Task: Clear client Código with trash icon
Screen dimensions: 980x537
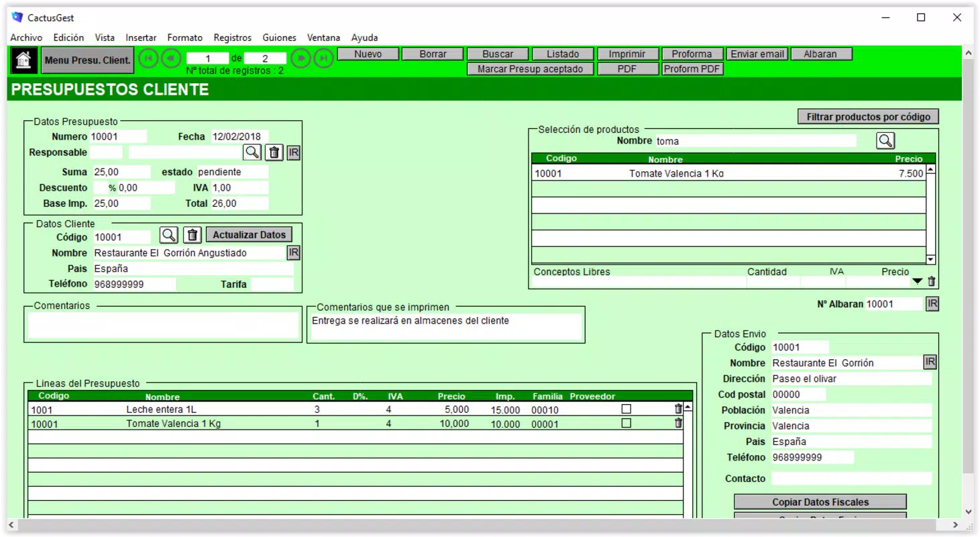Action: (x=193, y=235)
